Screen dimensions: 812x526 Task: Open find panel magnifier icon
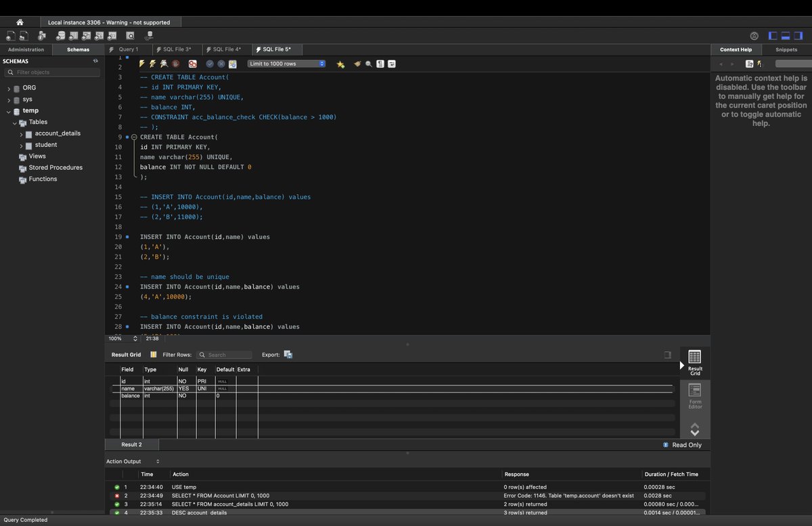(x=369, y=64)
